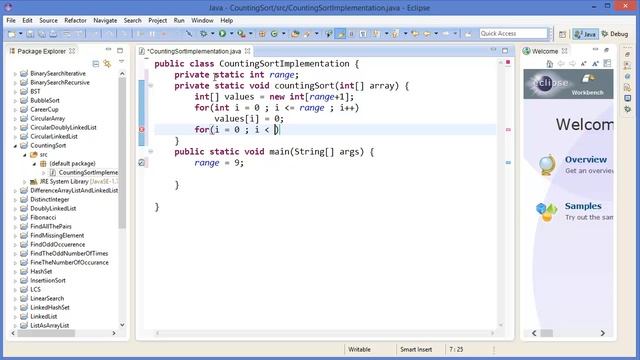Enlarge font size in Welcome view
640x360 pixels.
point(595,64)
